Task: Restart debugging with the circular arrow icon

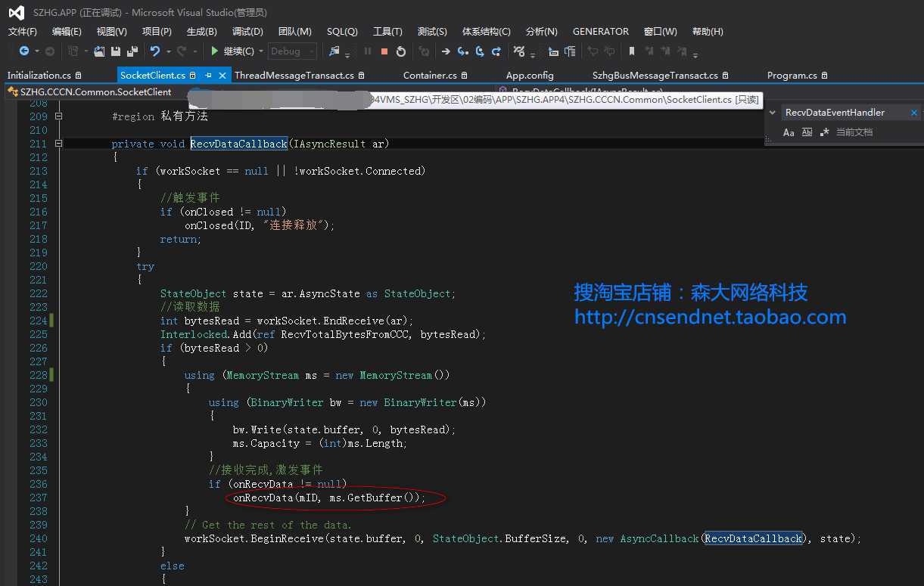Action: [x=401, y=51]
